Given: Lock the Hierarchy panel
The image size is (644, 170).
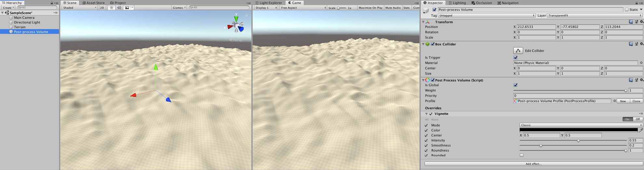Looking at the screenshot, I should pyautogui.click(x=52, y=3).
